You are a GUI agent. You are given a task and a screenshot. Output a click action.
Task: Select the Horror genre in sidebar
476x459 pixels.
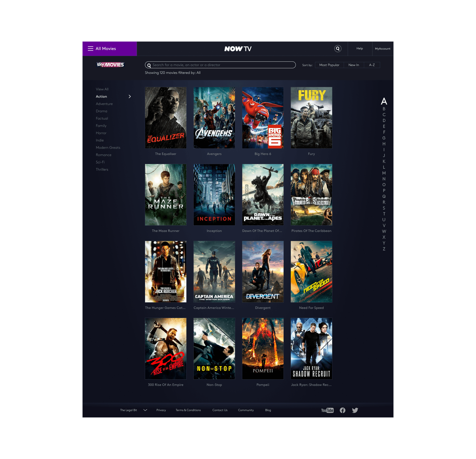point(101,133)
